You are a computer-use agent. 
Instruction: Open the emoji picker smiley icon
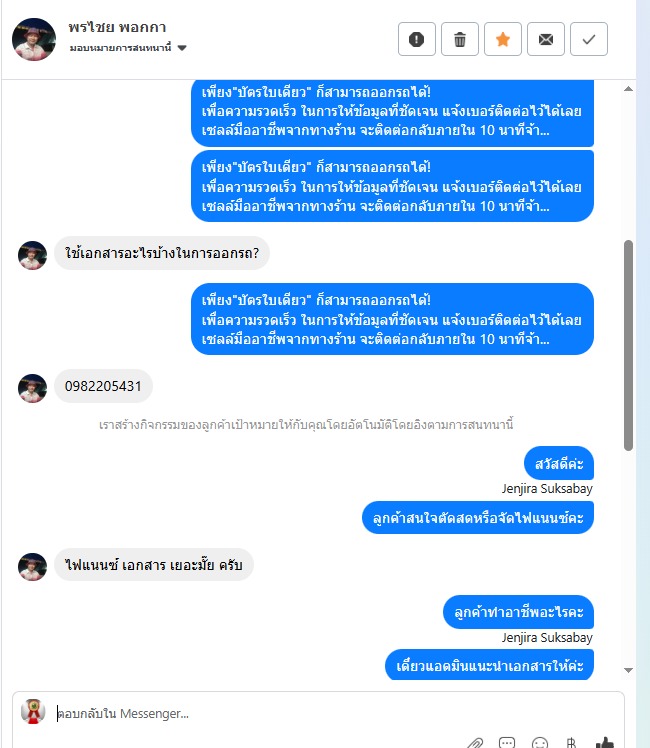click(539, 743)
